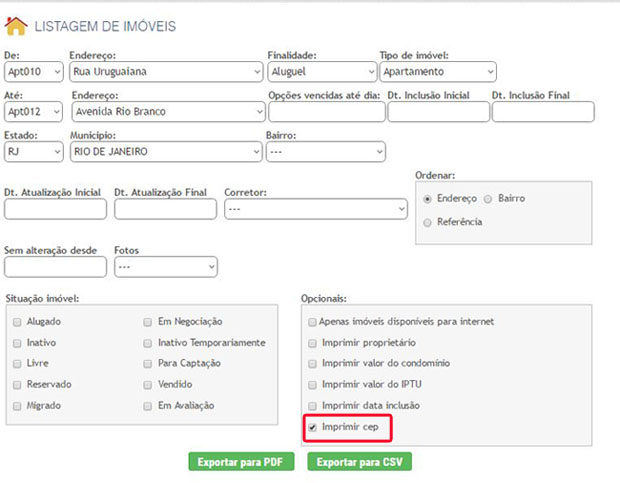620x483 pixels.
Task: Check Apenas imóveis disponíveis para internet
Action: (x=312, y=322)
